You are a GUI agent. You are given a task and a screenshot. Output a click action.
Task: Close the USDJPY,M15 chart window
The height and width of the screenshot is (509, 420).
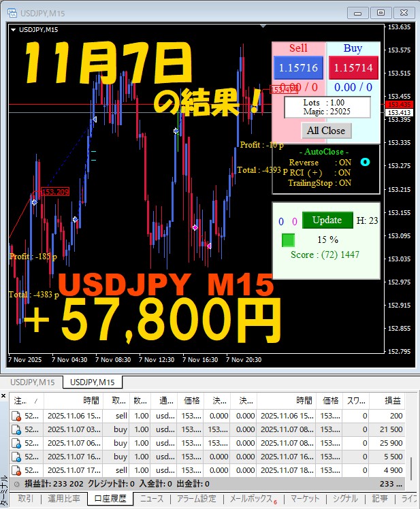[x=404, y=13]
